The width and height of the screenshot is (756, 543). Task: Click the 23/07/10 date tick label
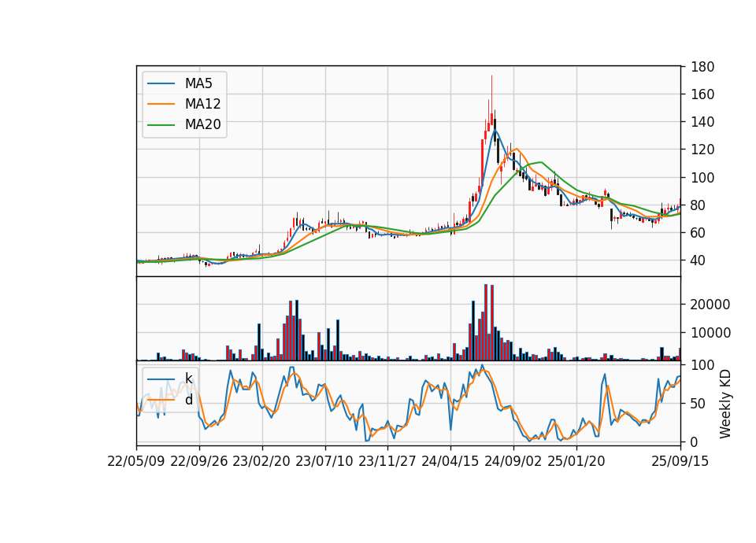(x=324, y=462)
